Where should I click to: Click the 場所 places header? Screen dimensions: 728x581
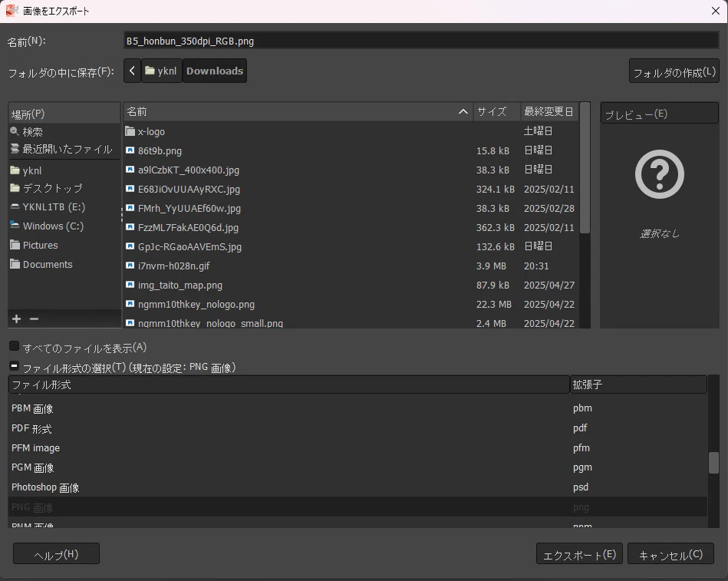[64, 114]
